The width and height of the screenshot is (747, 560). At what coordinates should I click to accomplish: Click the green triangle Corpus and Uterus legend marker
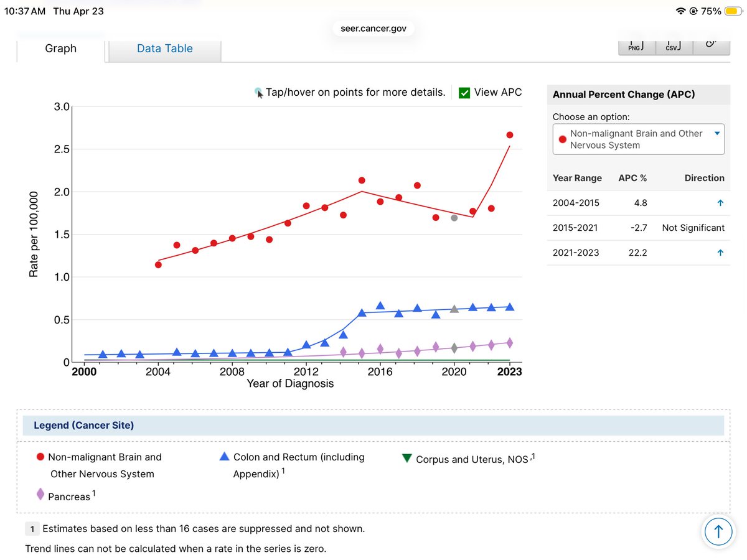coord(407,459)
